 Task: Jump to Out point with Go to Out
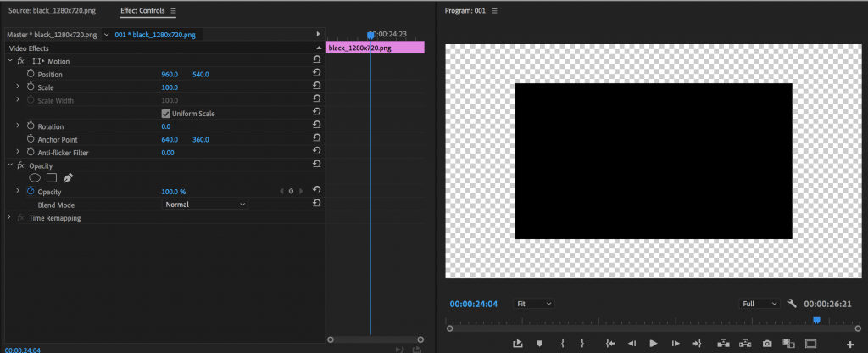697,344
